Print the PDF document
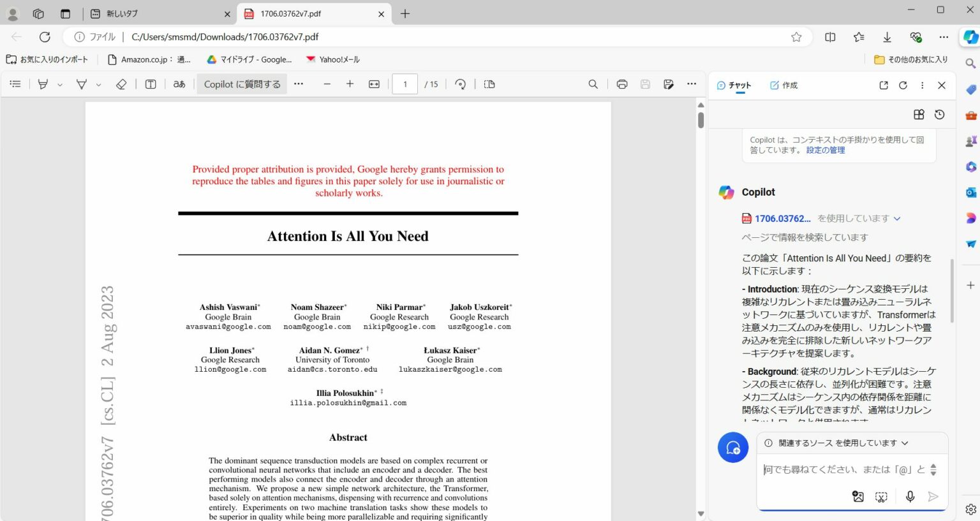This screenshot has height=521, width=980. [x=621, y=84]
